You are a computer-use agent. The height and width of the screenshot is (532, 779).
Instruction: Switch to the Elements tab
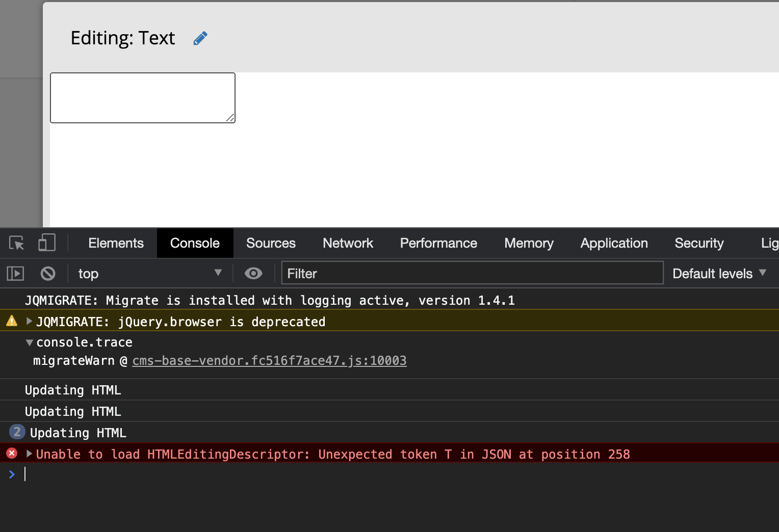point(116,243)
